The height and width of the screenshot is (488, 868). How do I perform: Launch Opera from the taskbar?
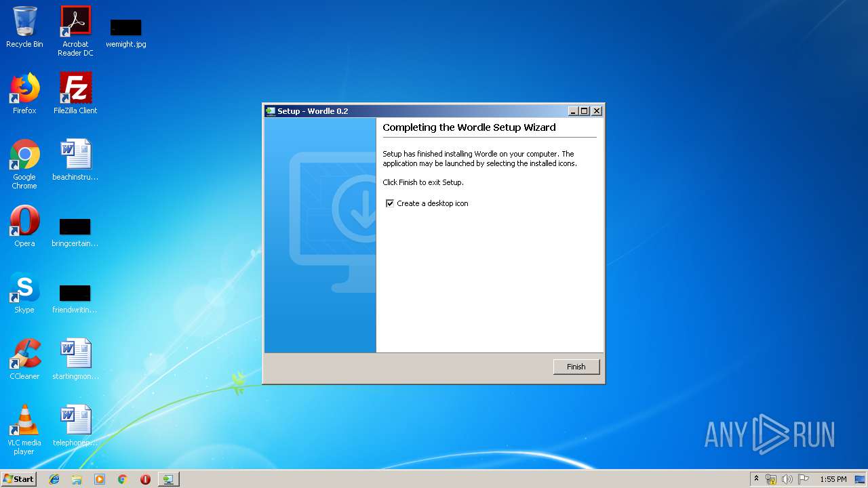coord(145,479)
